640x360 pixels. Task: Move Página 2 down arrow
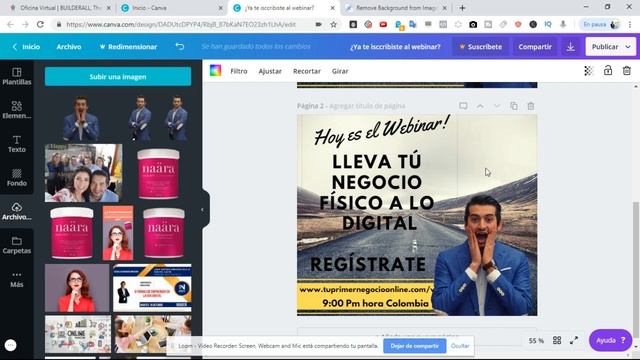[497, 106]
